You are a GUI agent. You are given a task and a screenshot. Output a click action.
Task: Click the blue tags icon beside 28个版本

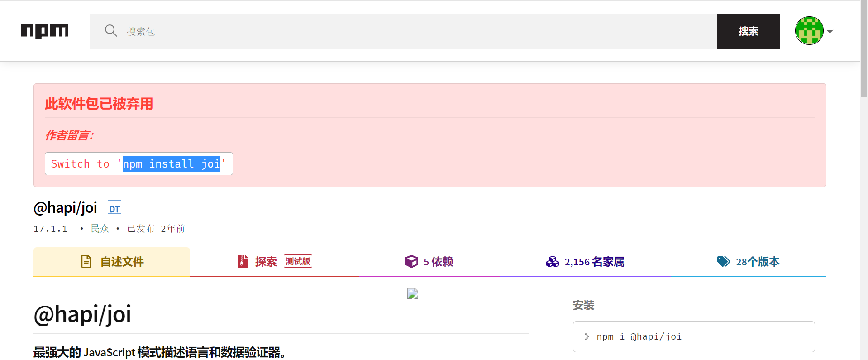[x=724, y=261]
